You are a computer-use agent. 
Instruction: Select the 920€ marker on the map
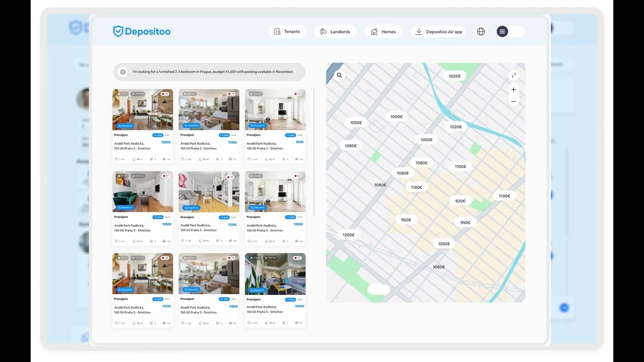(x=460, y=201)
